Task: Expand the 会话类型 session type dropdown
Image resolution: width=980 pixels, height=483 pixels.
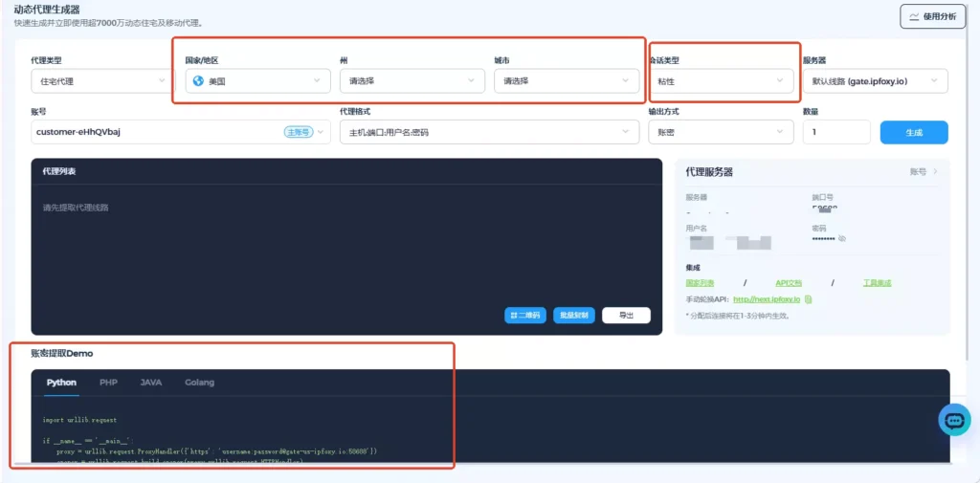Action: tap(721, 81)
